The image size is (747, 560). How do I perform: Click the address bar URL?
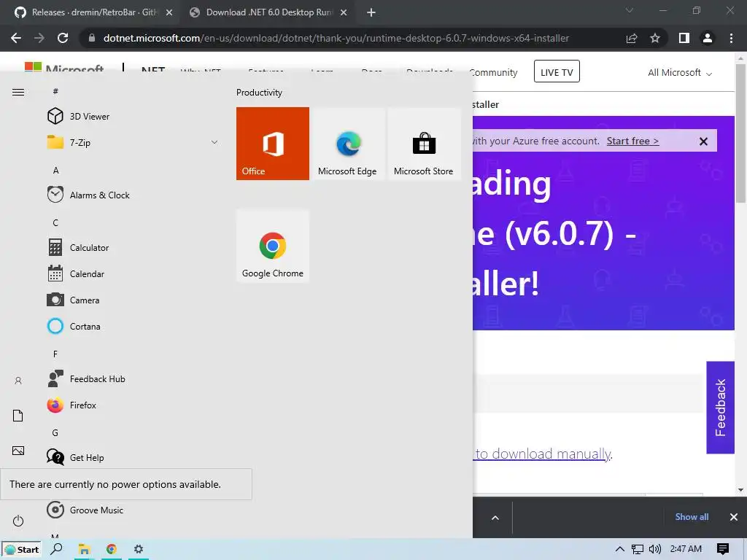click(336, 38)
